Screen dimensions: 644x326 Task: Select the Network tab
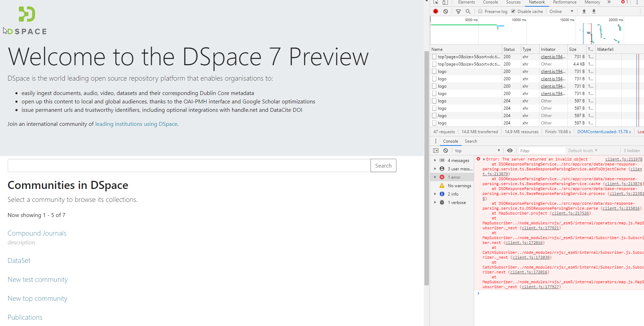537,2
